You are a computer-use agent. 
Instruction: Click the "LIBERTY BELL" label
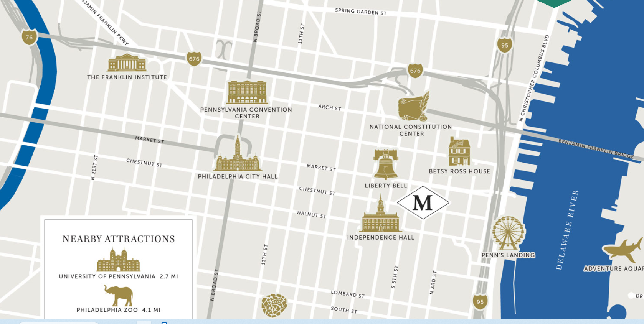tap(386, 186)
